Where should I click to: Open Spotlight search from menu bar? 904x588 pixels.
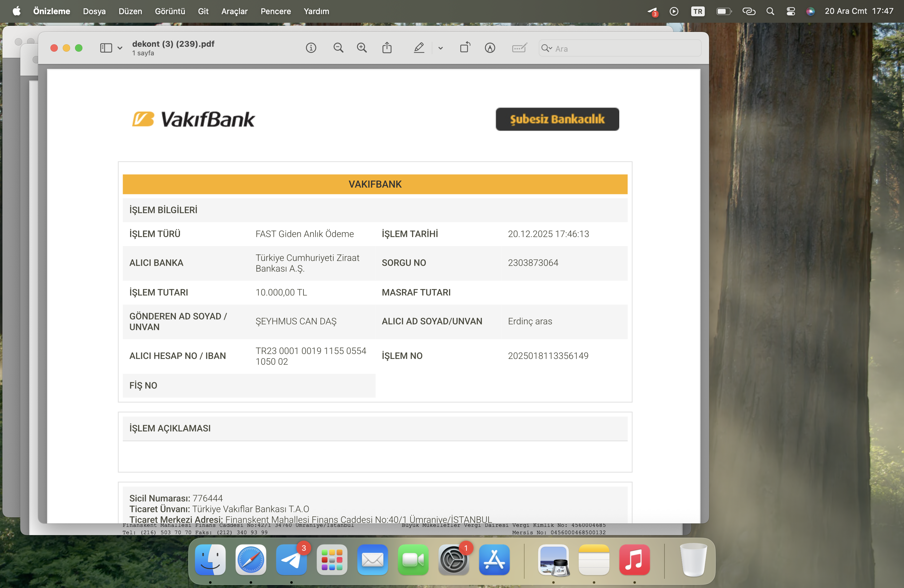(x=770, y=11)
